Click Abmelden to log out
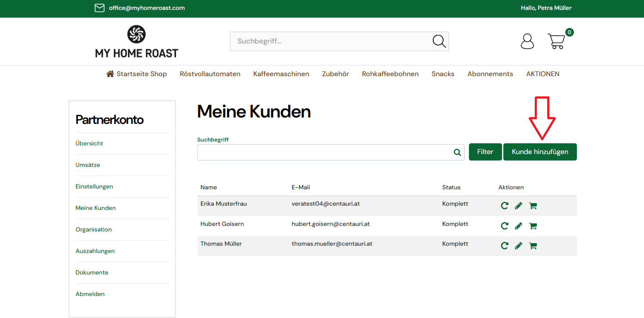 tap(90, 294)
